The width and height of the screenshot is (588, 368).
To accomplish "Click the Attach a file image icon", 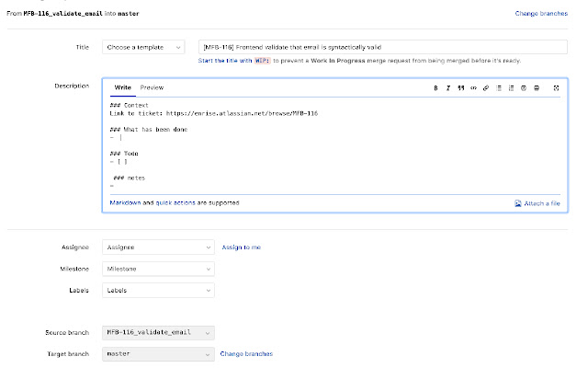I will click(518, 203).
